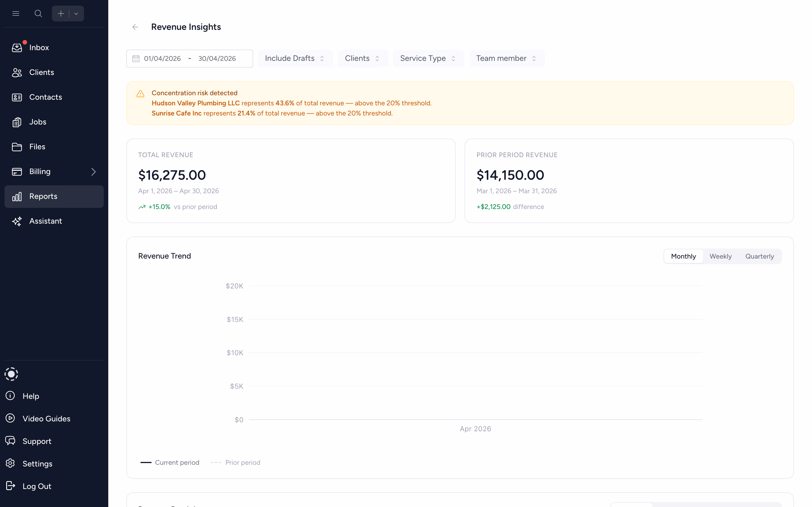Navigate to Jobs using its sidebar icon
This screenshot has width=812, height=507.
tap(17, 122)
